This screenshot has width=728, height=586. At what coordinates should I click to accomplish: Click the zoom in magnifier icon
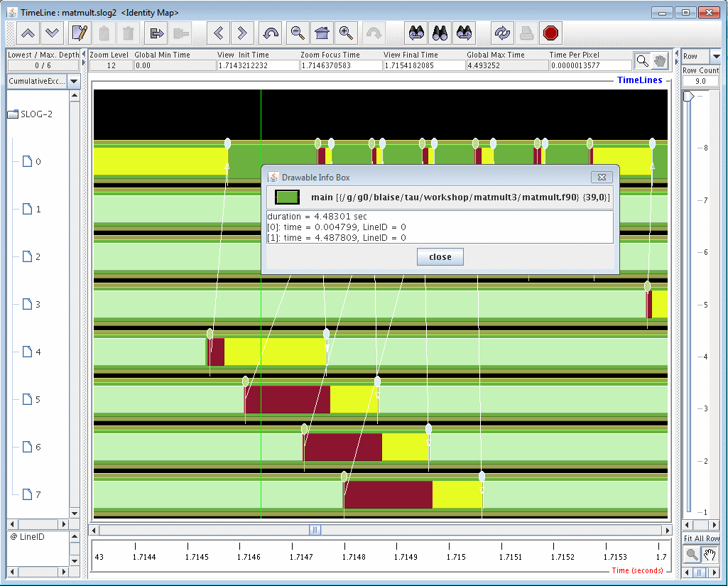coord(347,33)
